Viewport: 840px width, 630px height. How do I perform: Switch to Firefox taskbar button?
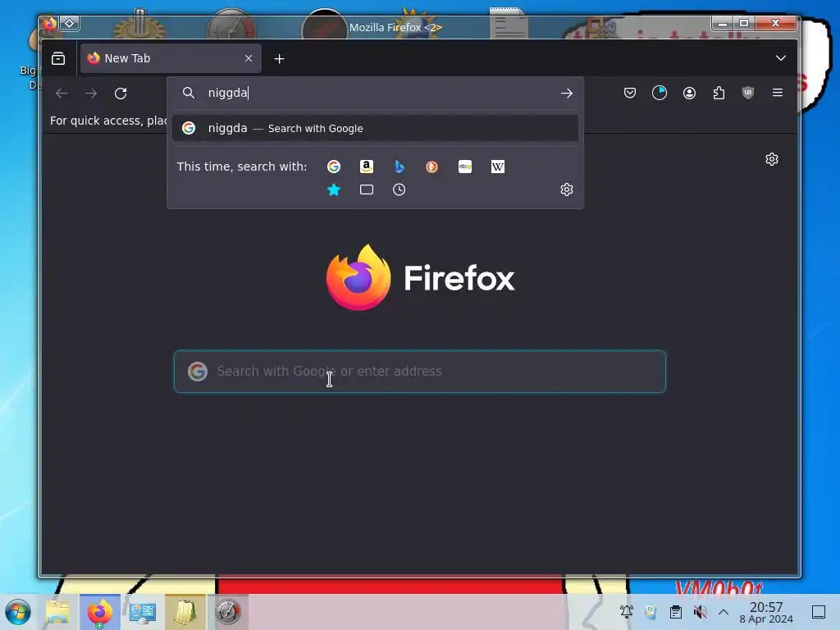[x=99, y=612]
